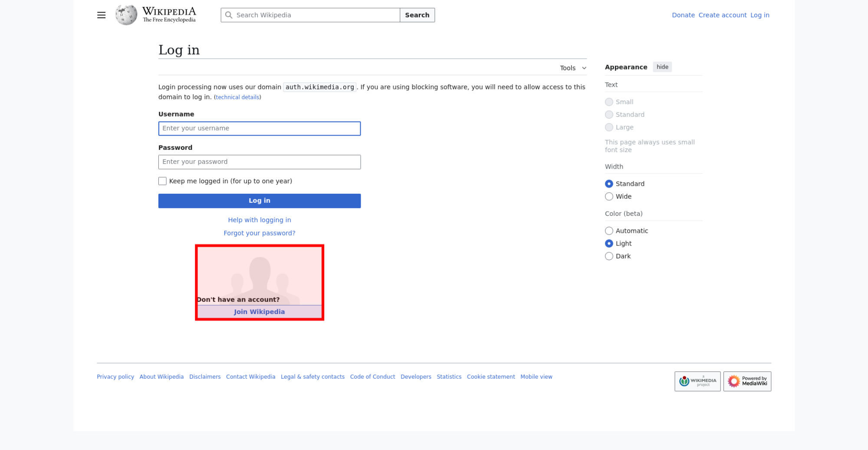
Task: Open the hamburger main menu
Action: click(101, 15)
